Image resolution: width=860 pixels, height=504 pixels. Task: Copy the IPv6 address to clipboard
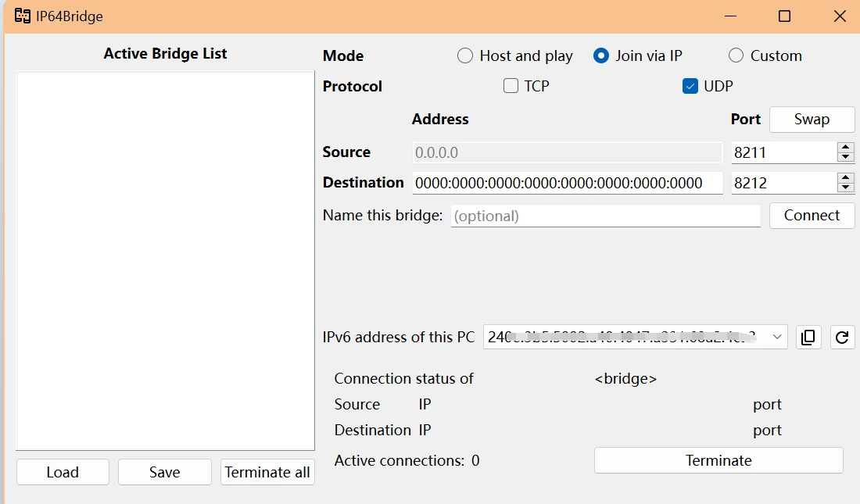coord(808,337)
